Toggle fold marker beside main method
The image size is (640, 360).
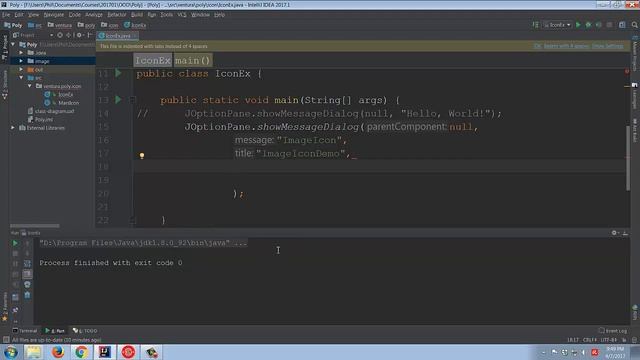132,100
